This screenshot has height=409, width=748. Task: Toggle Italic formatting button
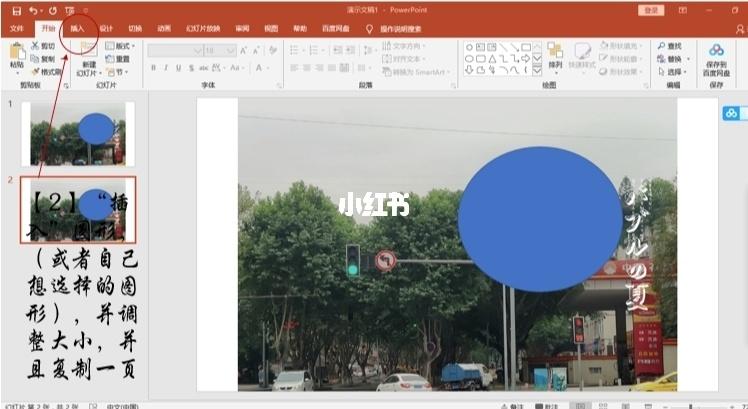(166, 68)
